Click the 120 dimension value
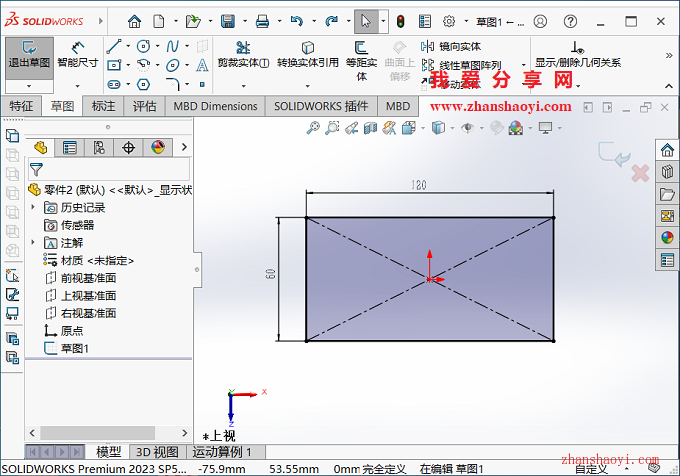Image resolution: width=680 pixels, height=476 pixels. (418, 185)
